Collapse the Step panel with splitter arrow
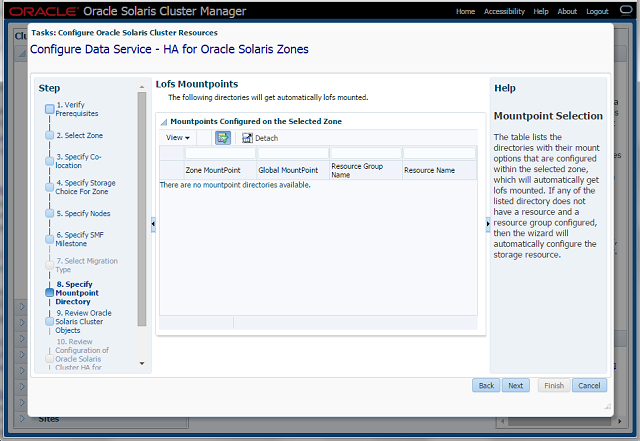The width and height of the screenshot is (640, 441). click(x=152, y=225)
